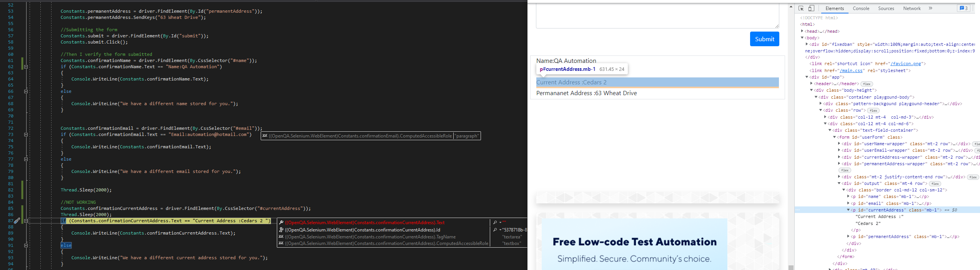Click the "Cedars 2" text node in DOM
Image resolution: width=980 pixels, height=270 pixels.
point(868,223)
